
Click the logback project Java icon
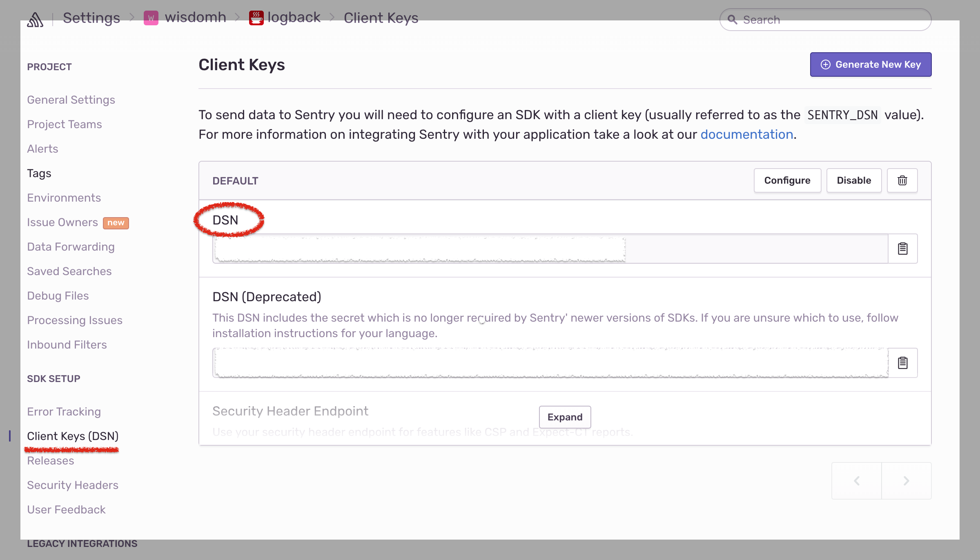[256, 18]
